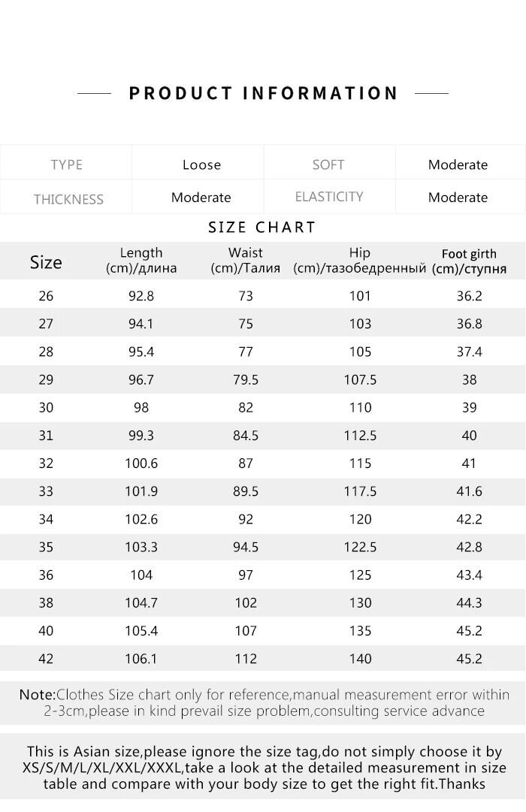This screenshot has width=526, height=812.
Task: Click the SIZE CHART title
Action: pos(262,227)
